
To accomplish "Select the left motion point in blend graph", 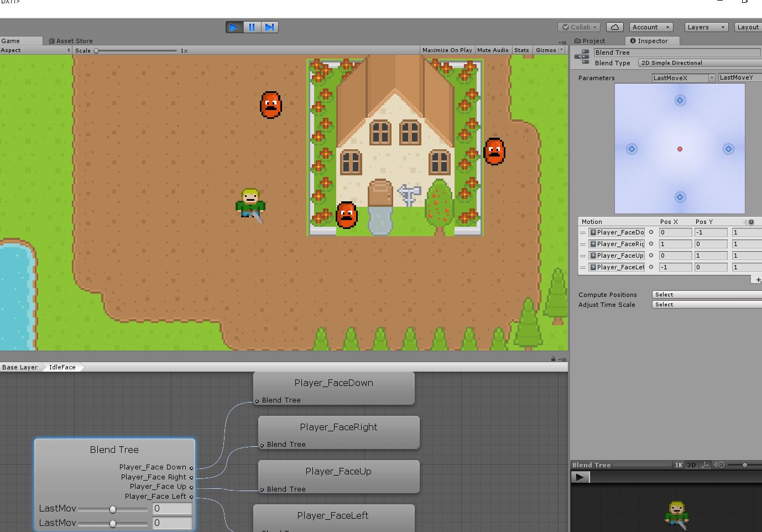I will 631,149.
